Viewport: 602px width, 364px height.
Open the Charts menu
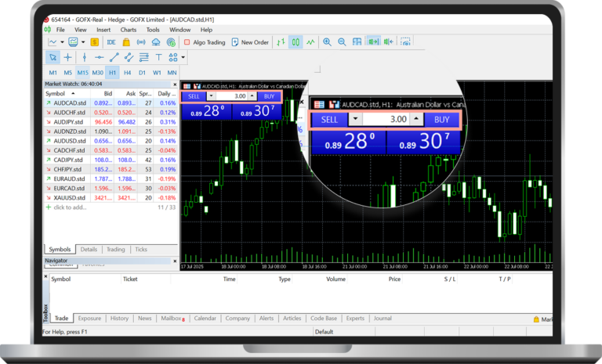(129, 30)
